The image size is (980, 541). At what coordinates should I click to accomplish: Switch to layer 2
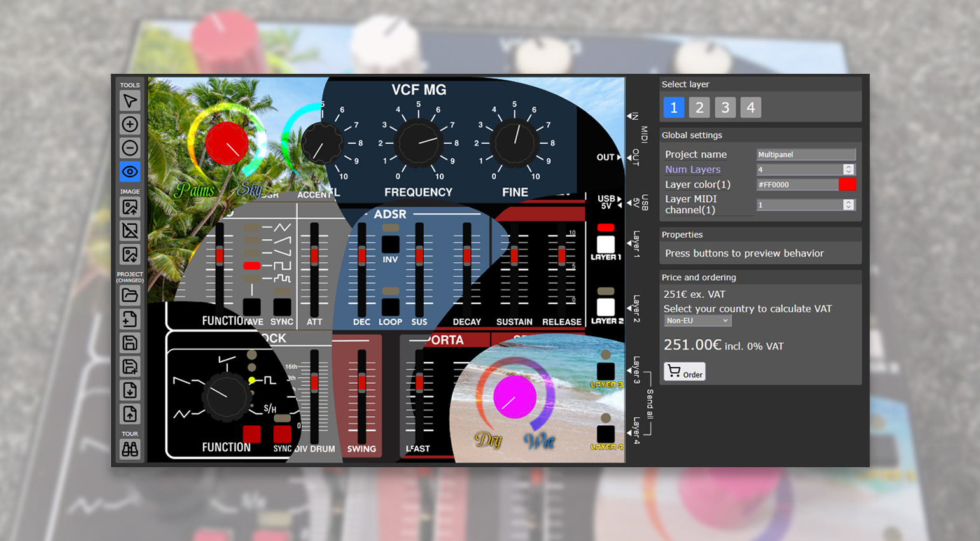[699, 108]
